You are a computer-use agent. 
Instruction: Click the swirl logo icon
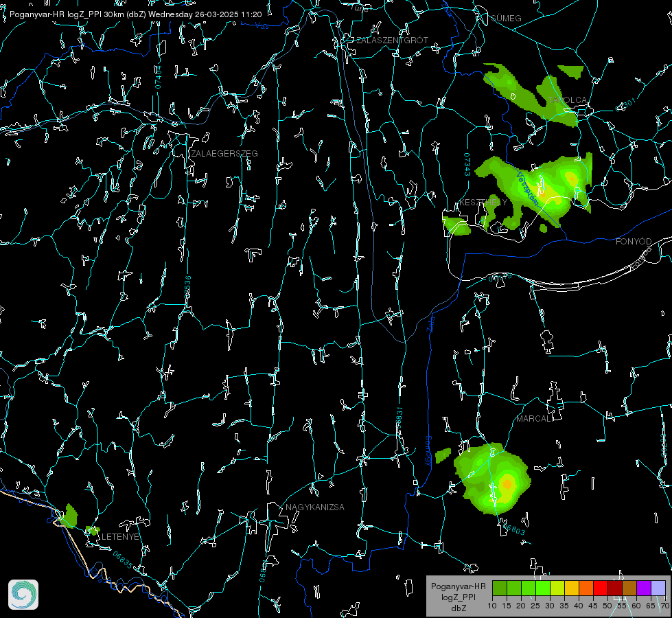pos(23,595)
